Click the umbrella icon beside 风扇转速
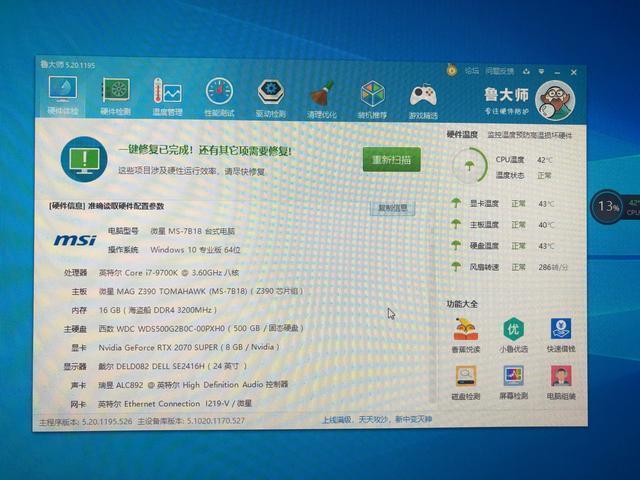Viewport: 640px width, 480px height. point(456,267)
